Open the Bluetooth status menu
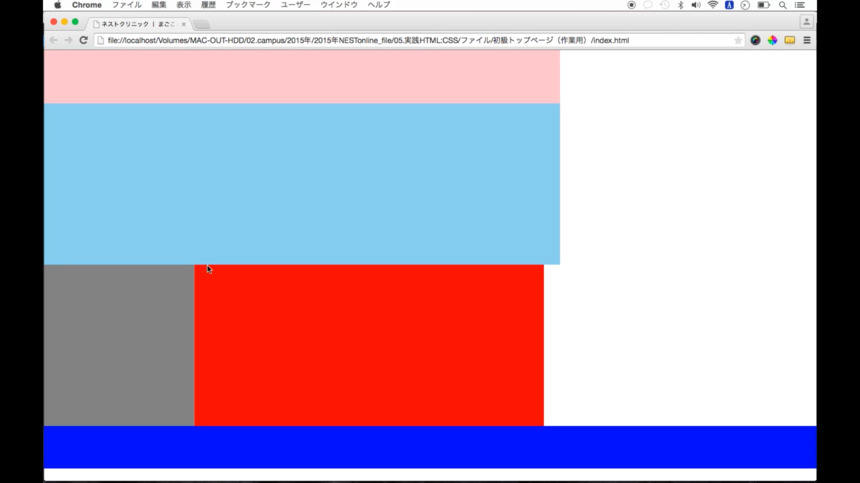 click(x=681, y=5)
